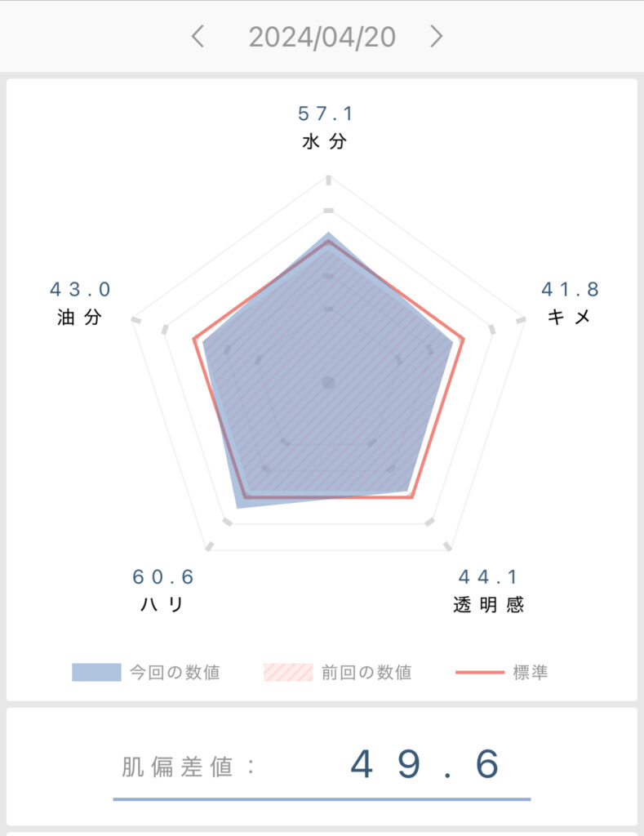Tap the 肌偏差値 score 49.6
Screen dimensions: 644x836
[x=425, y=764]
